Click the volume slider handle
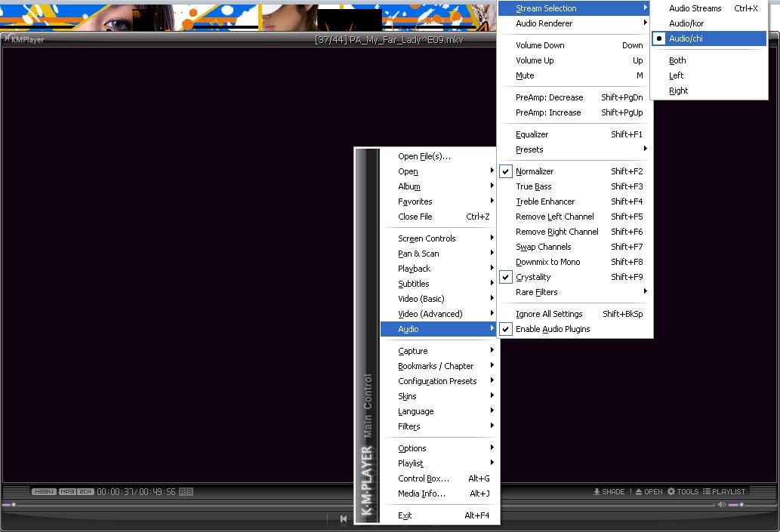Viewport: 780px width, 532px height. click(741, 505)
